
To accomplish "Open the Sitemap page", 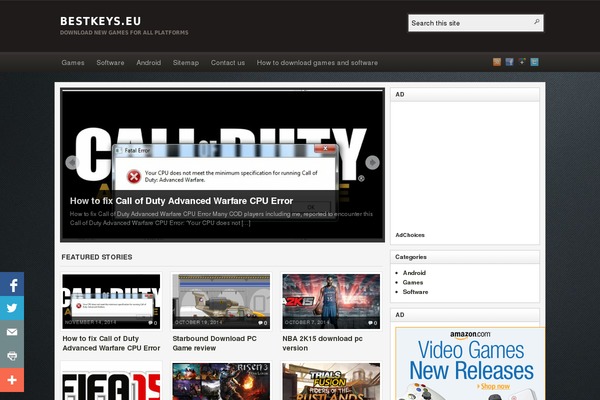I will [186, 62].
